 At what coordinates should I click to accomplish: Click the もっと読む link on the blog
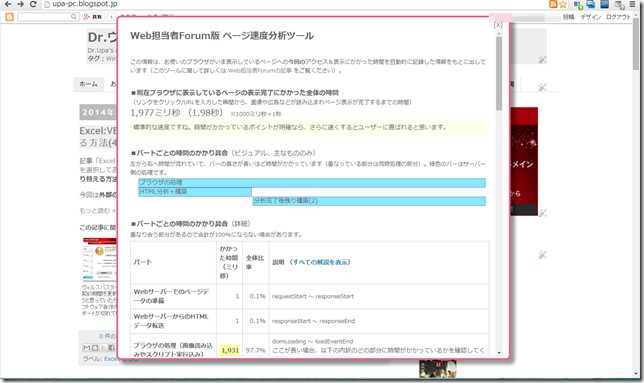coord(97,211)
